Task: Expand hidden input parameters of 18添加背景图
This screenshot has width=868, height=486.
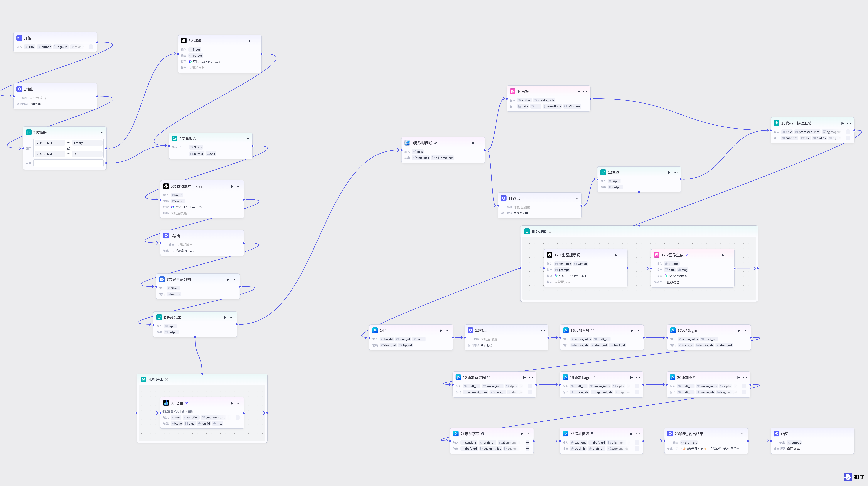Action: point(530,386)
